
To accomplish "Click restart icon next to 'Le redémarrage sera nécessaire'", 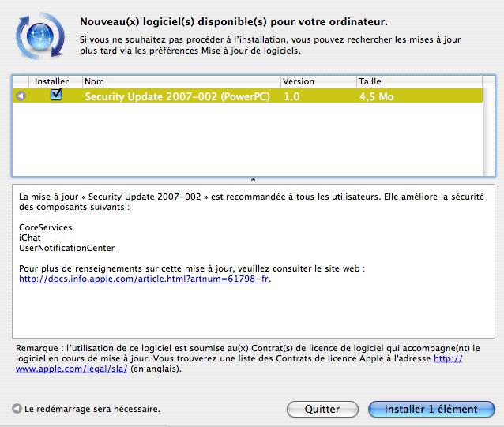I will coord(17,408).
